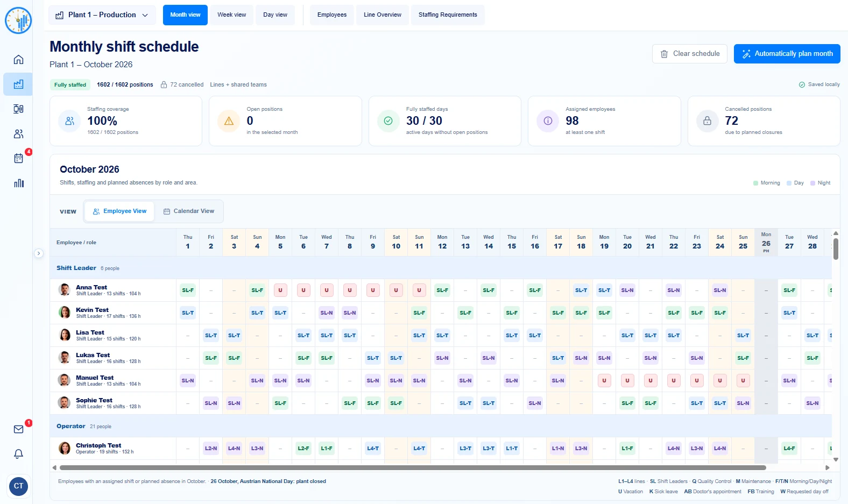
Task: Open the calendar icon with badge
Action: (x=18, y=159)
